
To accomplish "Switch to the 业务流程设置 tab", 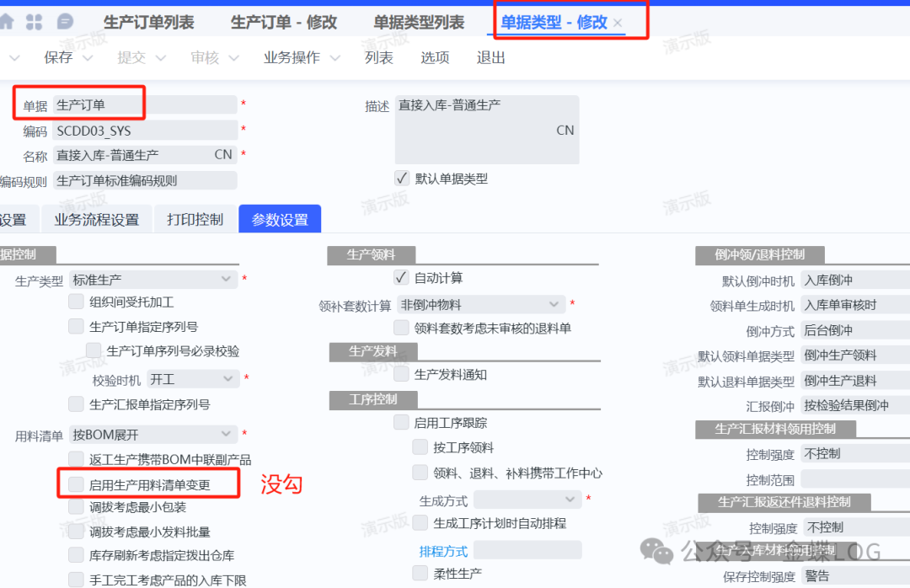I will click(x=96, y=220).
